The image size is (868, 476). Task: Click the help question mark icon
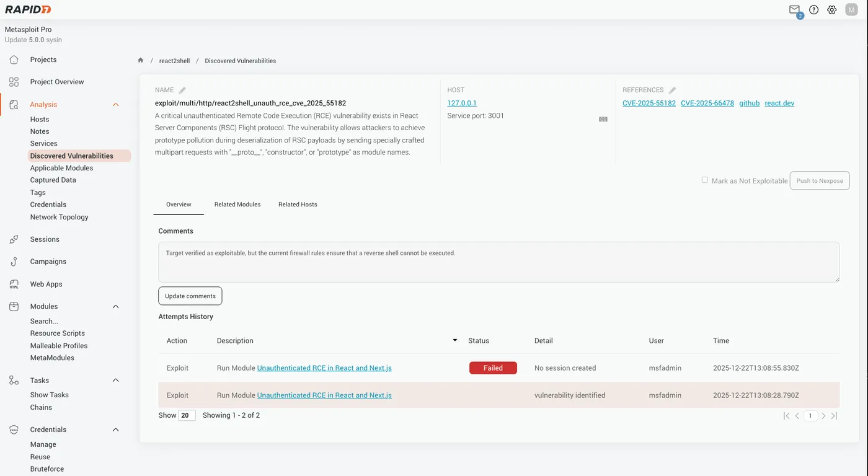tap(813, 9)
